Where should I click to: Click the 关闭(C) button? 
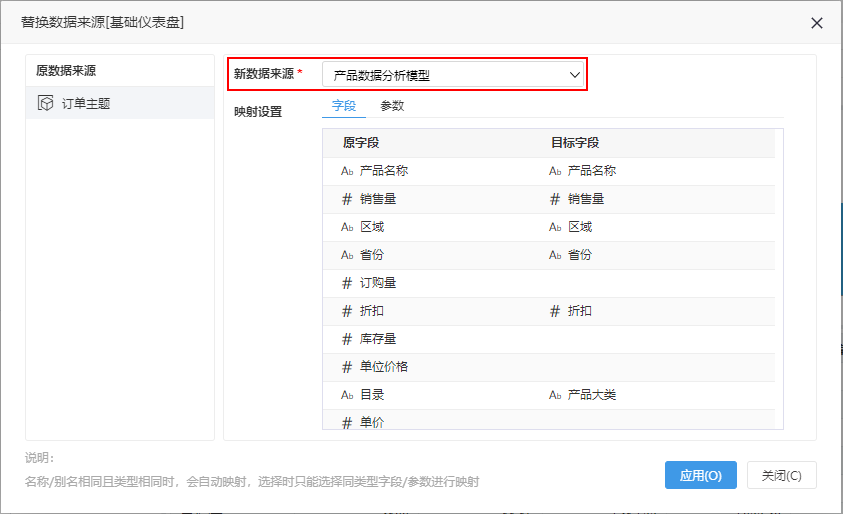point(782,475)
